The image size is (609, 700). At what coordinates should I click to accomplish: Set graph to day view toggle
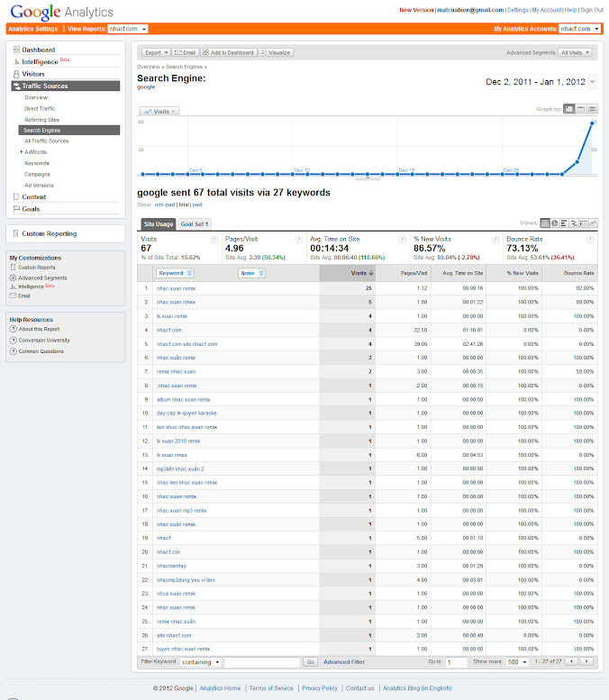(x=569, y=109)
